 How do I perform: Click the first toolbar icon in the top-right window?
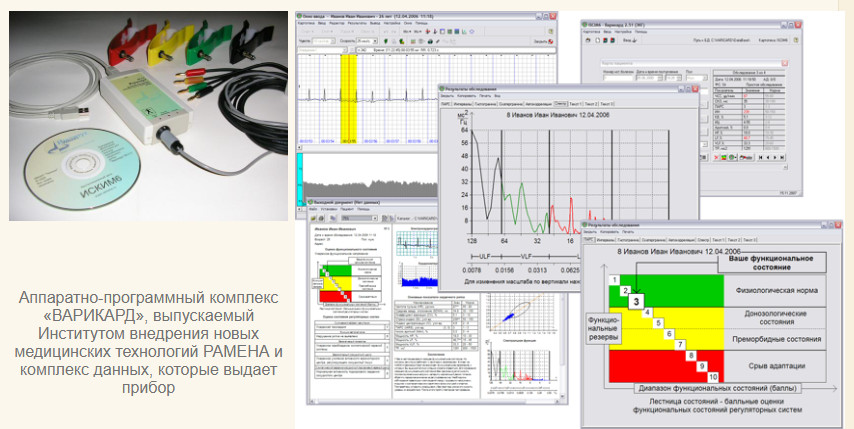pyautogui.click(x=588, y=40)
